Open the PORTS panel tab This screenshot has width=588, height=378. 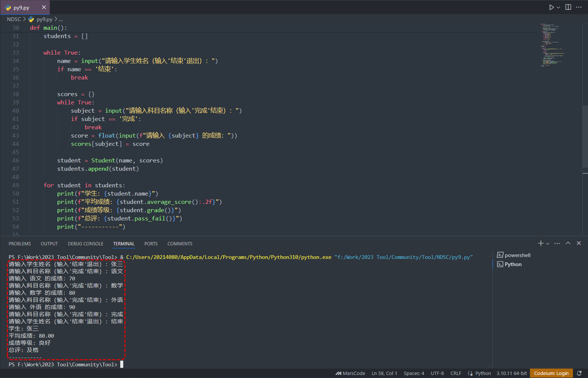tap(151, 244)
